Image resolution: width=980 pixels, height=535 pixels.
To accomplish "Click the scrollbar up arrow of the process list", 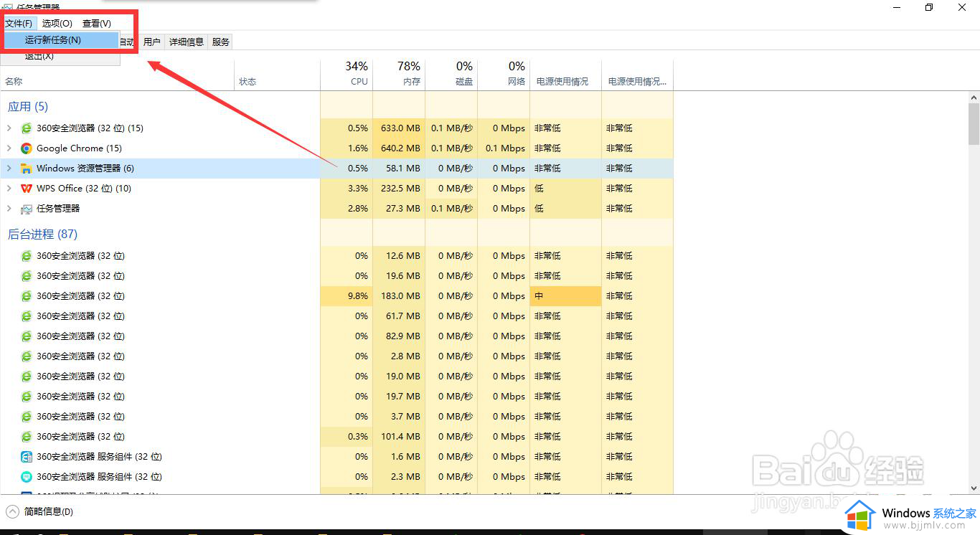I will (x=974, y=97).
